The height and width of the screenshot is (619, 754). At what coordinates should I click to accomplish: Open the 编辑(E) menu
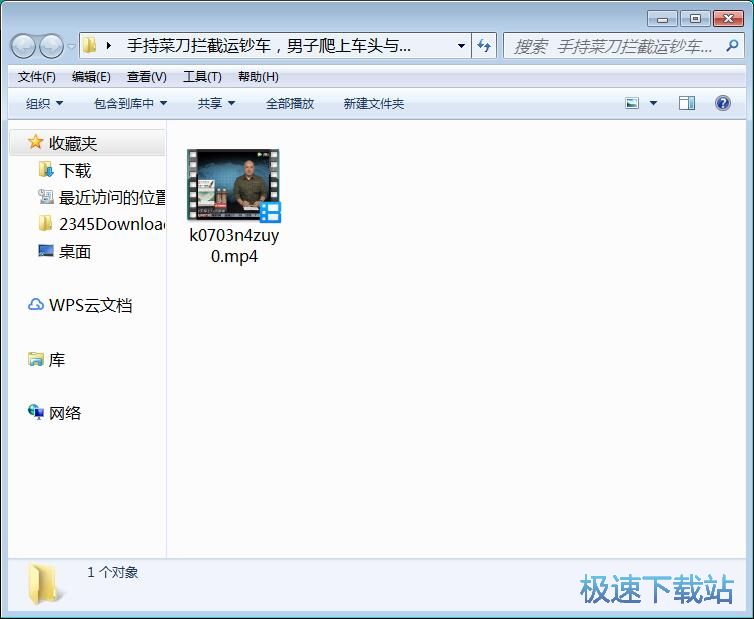91,77
